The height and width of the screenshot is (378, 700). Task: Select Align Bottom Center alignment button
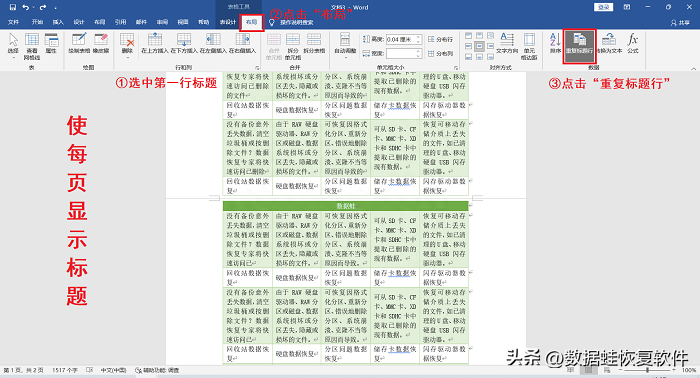click(x=479, y=57)
